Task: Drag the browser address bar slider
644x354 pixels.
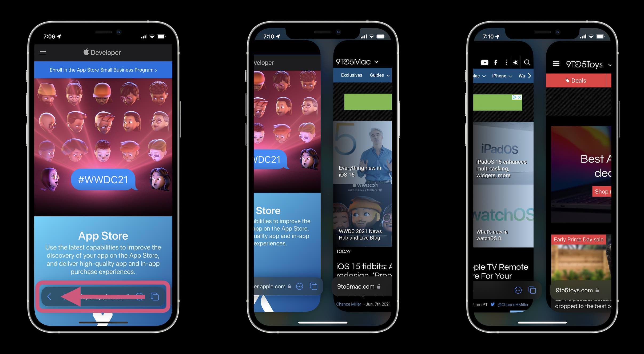Action: (x=102, y=296)
